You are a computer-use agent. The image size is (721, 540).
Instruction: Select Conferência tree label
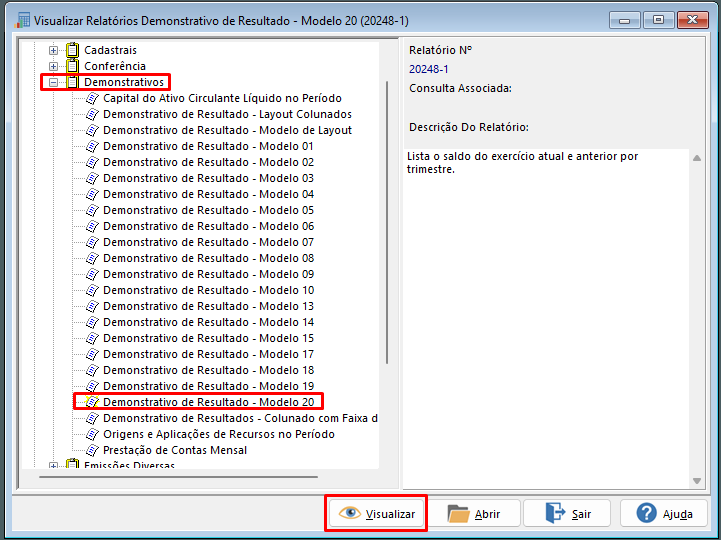pyautogui.click(x=115, y=66)
